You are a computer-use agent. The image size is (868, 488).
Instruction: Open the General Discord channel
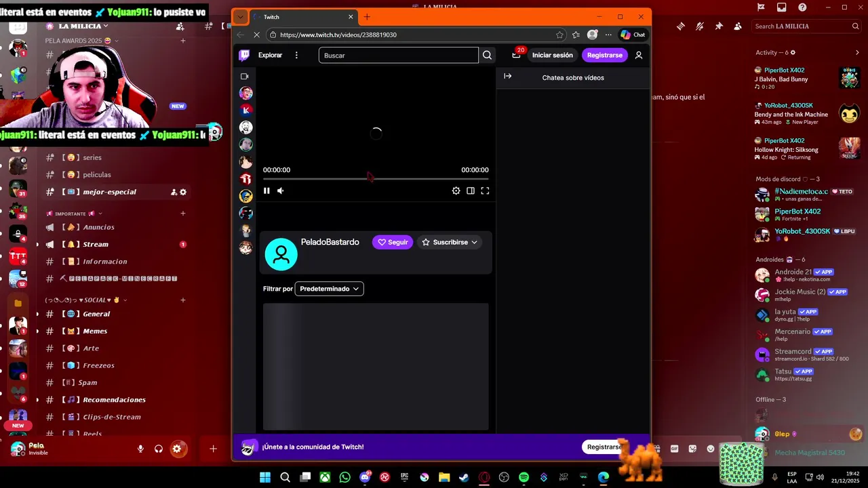click(113, 314)
